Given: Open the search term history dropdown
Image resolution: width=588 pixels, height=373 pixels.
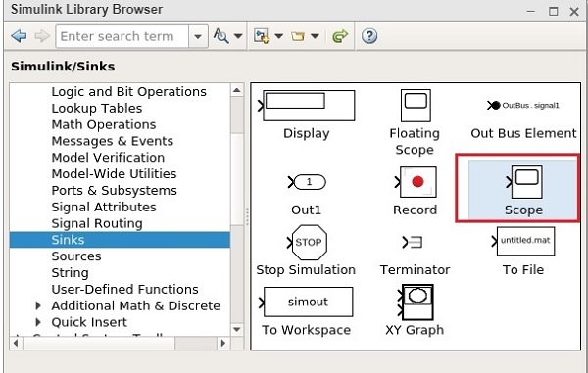Looking at the screenshot, I should [x=198, y=36].
